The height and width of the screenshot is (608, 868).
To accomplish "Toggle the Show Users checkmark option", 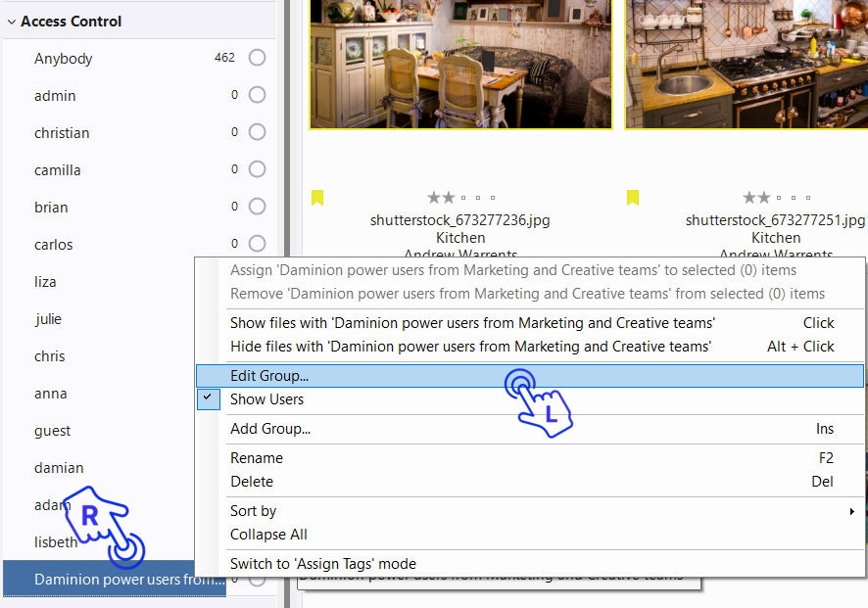I will [266, 399].
